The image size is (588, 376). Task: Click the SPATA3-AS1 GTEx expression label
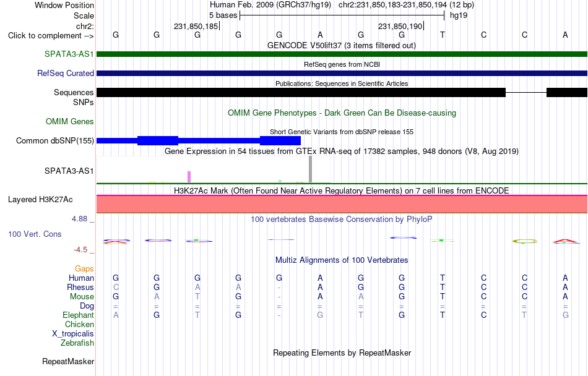click(x=69, y=171)
